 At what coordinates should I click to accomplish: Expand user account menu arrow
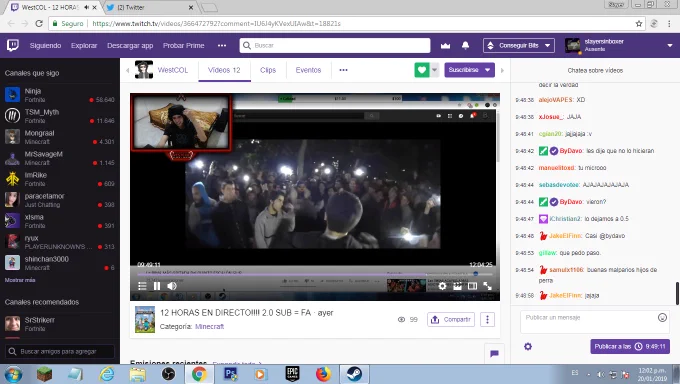pos(670,46)
